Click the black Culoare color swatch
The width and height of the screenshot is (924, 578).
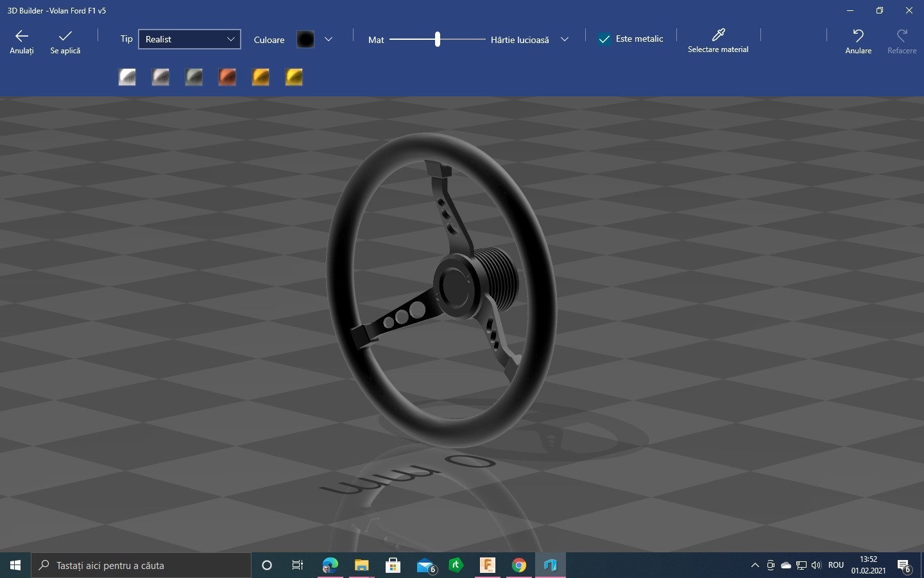pos(305,39)
